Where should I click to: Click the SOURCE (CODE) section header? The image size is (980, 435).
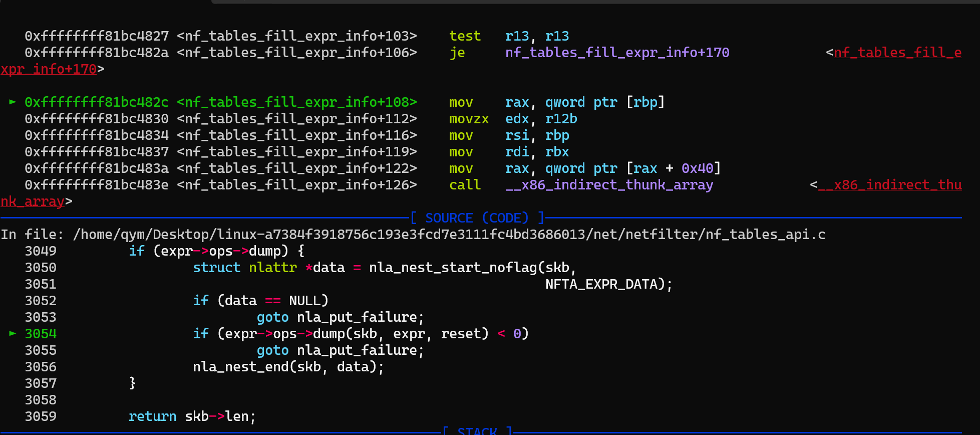pyautogui.click(x=477, y=218)
